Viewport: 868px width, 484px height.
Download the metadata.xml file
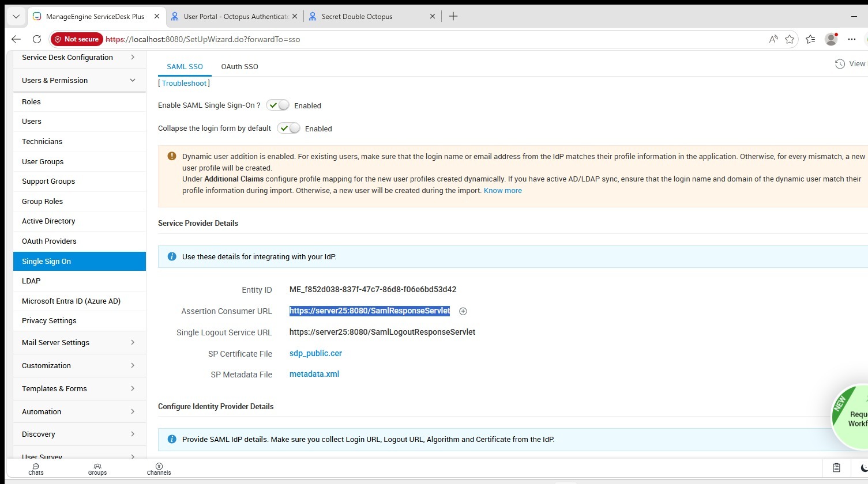click(314, 374)
